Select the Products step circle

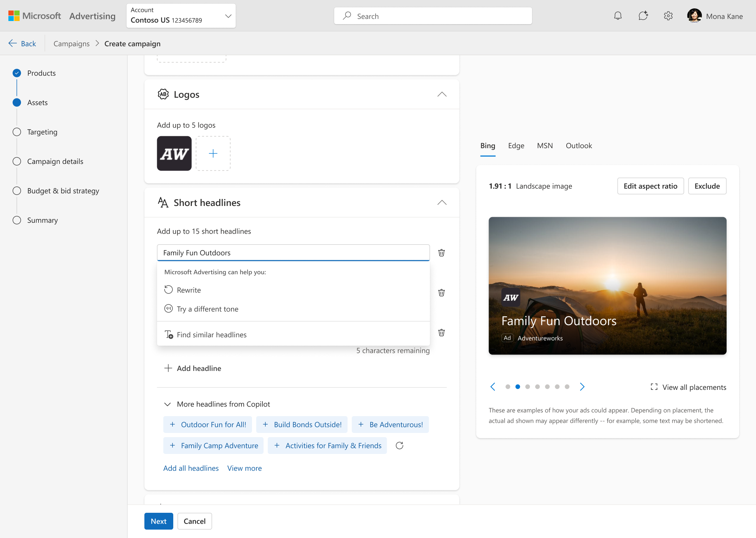pyautogui.click(x=17, y=73)
